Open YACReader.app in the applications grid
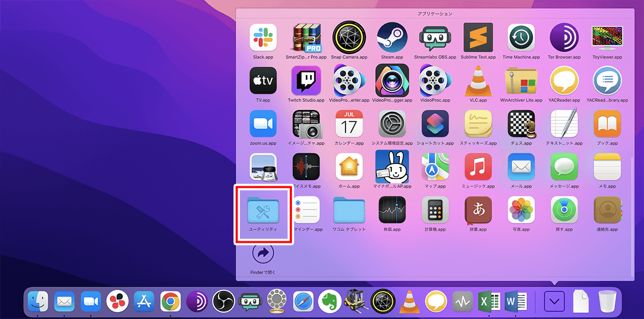Screen dimensions: 644x319 click(x=564, y=81)
